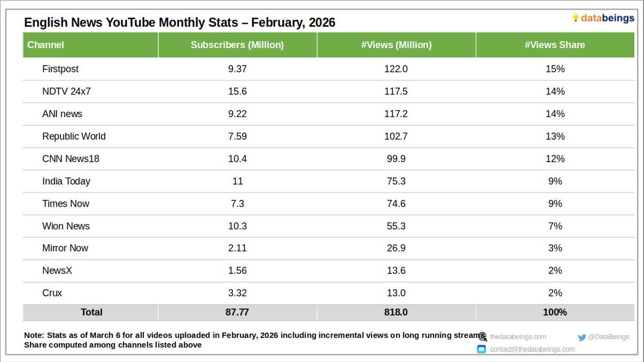Click India Today subscribers value 11
The image size is (644, 362).
(237, 182)
